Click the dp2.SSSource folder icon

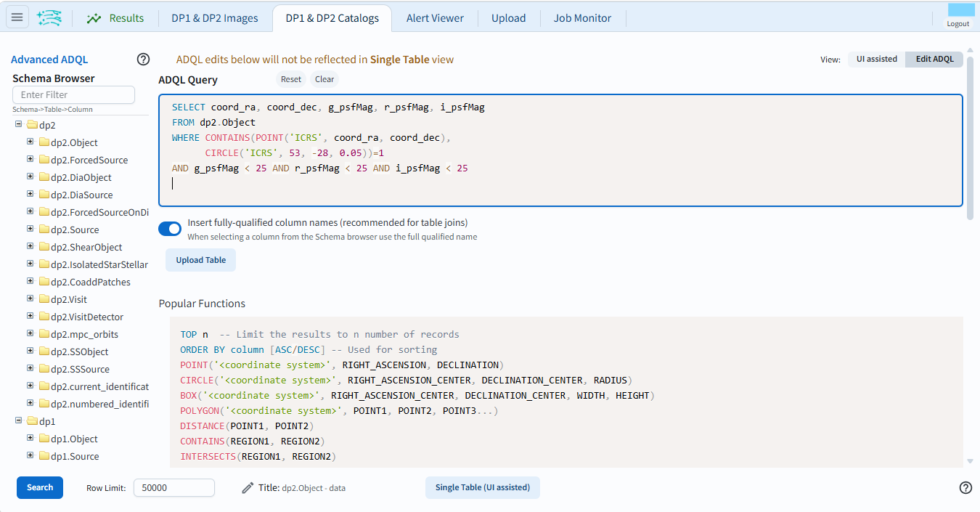click(44, 369)
